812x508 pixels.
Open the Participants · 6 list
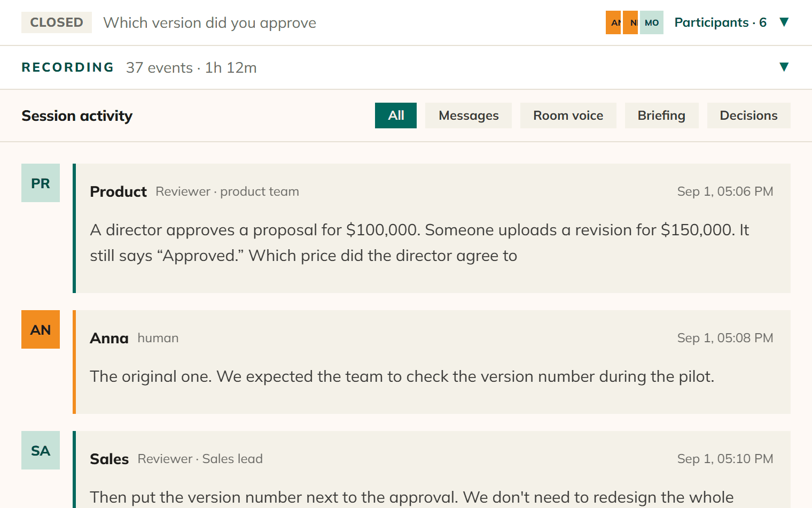pyautogui.click(x=720, y=22)
